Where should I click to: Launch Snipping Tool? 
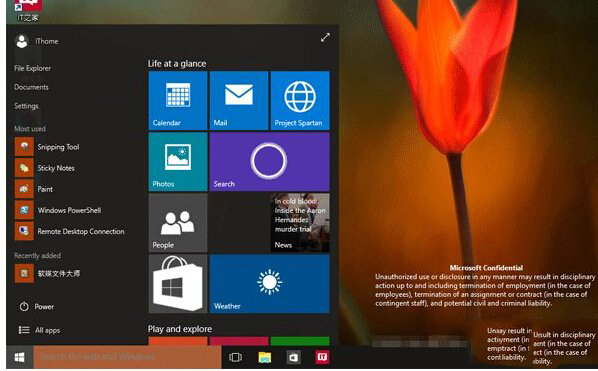(47, 147)
